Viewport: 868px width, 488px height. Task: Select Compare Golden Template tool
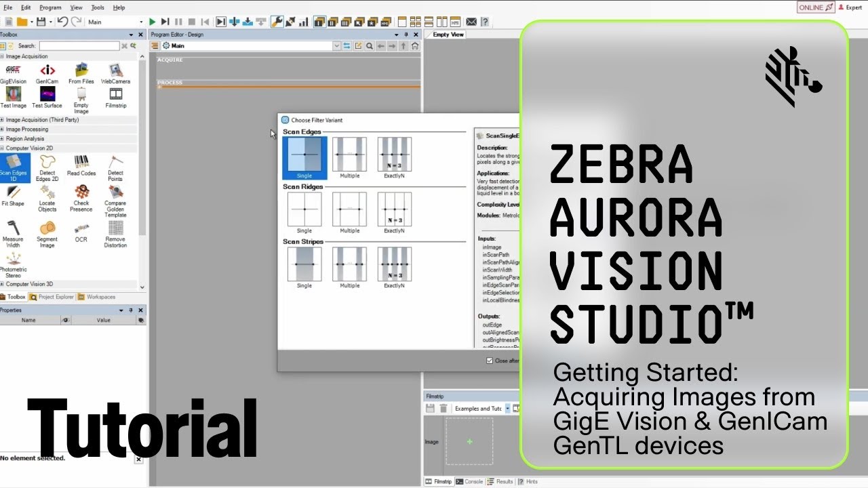116,201
